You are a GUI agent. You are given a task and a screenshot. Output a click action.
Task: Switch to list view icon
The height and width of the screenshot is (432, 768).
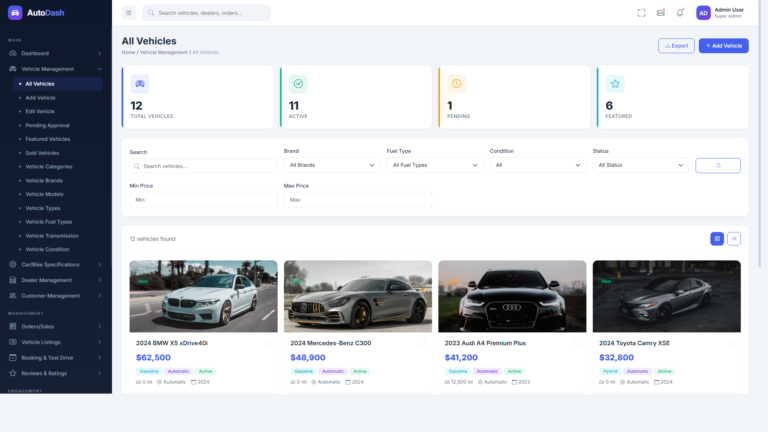tap(734, 239)
